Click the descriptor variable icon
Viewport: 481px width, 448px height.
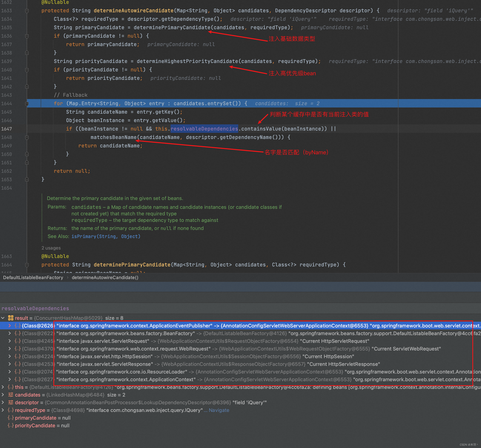[x=11, y=403]
